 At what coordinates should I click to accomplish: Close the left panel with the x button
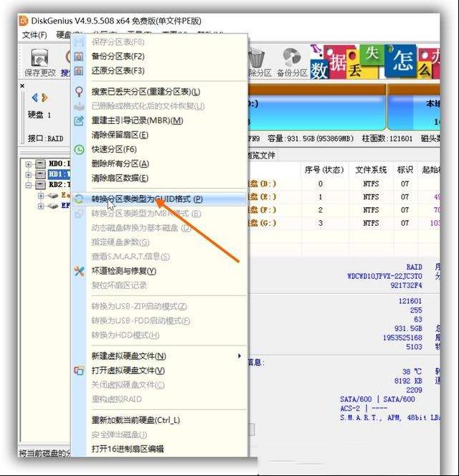[22, 86]
